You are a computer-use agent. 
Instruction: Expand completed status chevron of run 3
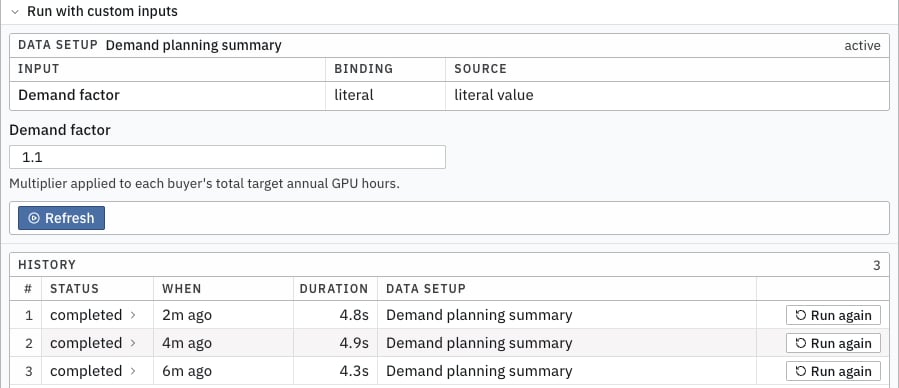133,371
